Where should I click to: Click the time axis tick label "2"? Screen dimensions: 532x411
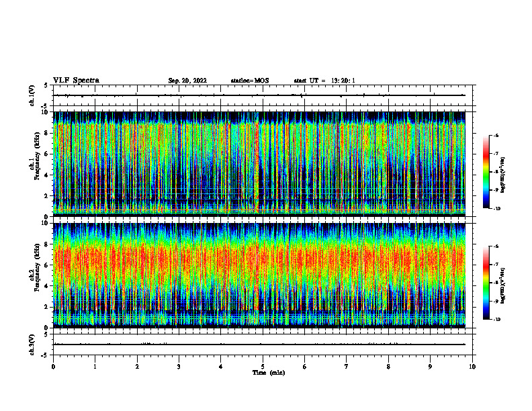(x=137, y=367)
